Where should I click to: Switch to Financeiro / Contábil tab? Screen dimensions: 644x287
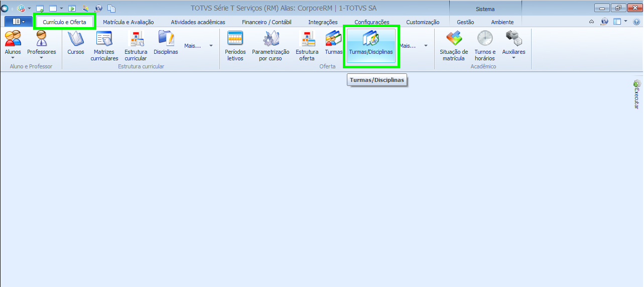[267, 22]
